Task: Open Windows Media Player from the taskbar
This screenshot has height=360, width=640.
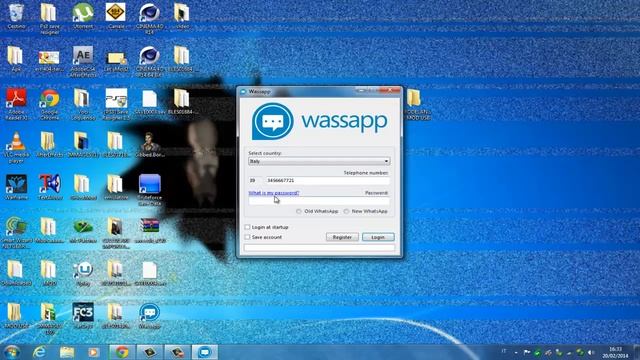Action: (93, 352)
